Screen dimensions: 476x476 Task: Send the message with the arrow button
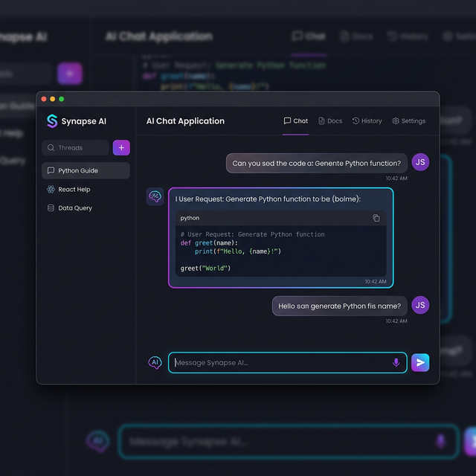[420, 362]
